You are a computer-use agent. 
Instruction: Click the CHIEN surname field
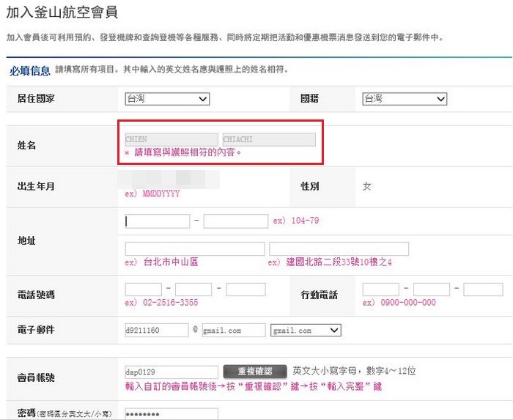click(171, 139)
